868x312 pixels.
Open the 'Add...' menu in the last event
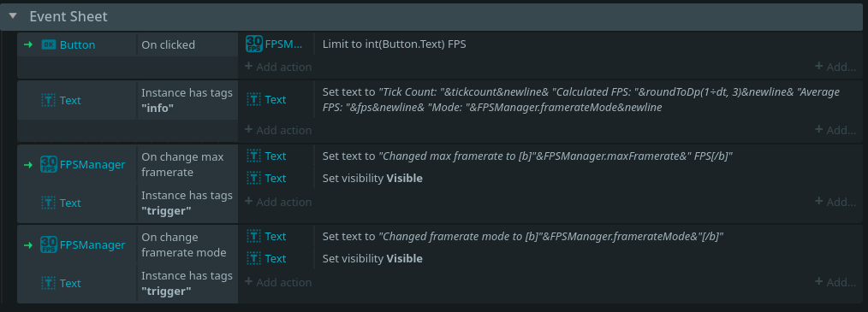point(835,282)
